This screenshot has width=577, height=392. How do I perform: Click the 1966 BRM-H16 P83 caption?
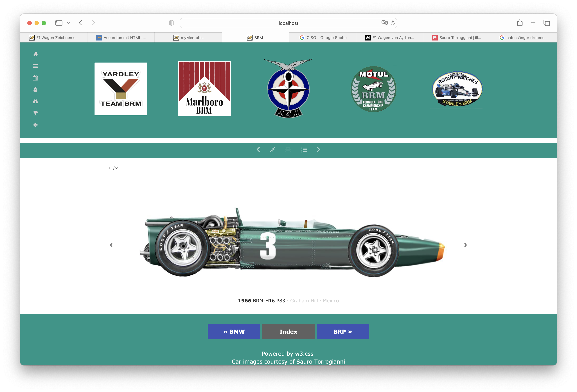[x=262, y=301]
